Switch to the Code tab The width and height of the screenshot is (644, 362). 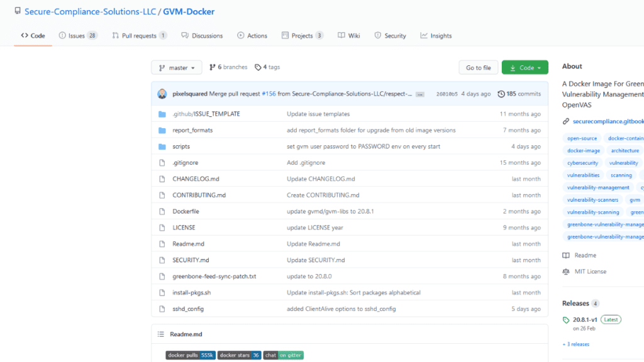coord(33,36)
